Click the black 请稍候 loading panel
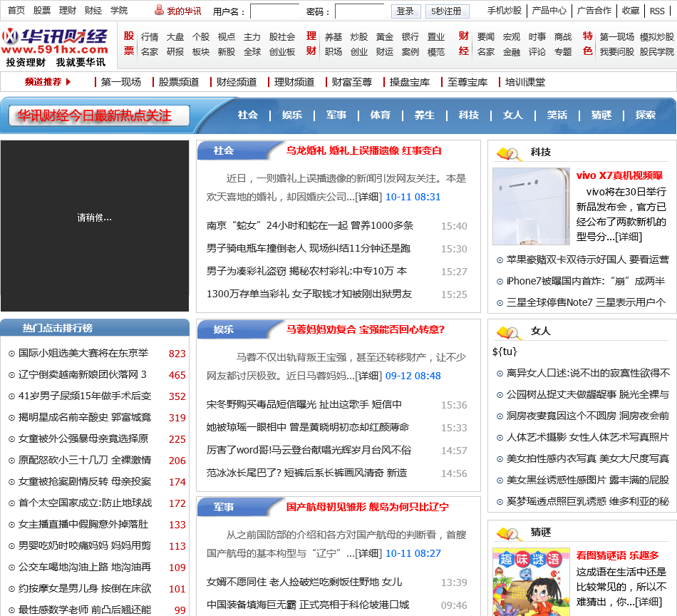677x616 pixels. (95, 225)
